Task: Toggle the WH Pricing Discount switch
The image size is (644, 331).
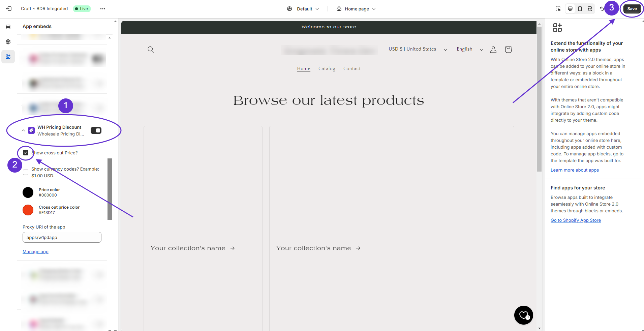Action: point(96,130)
